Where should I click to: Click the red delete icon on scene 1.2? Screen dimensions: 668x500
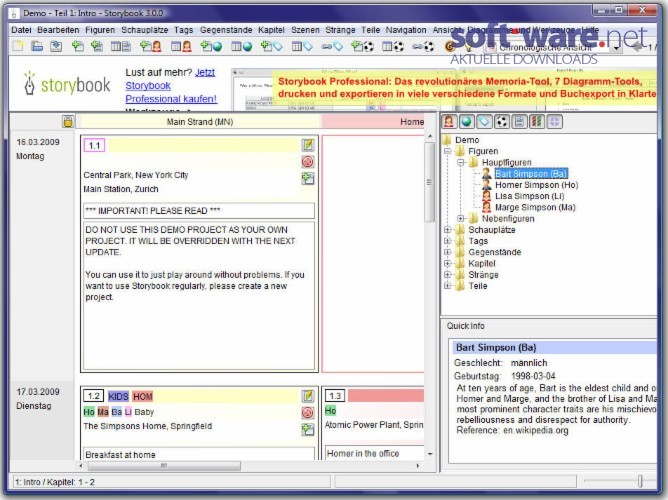click(x=308, y=412)
